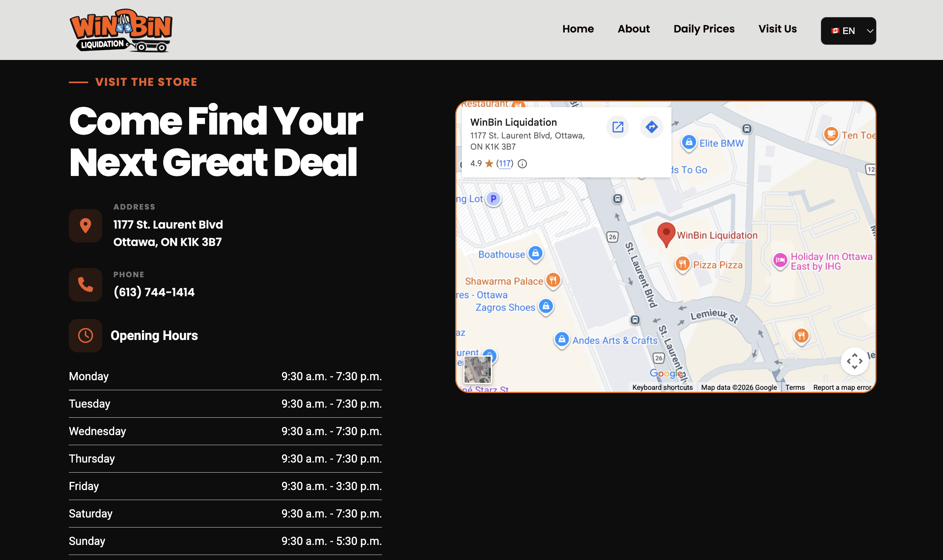Image resolution: width=943 pixels, height=560 pixels.
Task: Click the Thursday row label
Action: (92, 459)
